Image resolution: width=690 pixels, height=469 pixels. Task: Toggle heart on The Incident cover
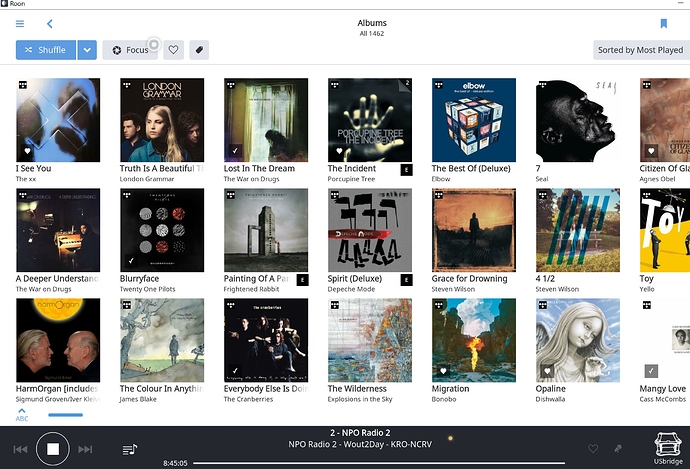tap(339, 151)
